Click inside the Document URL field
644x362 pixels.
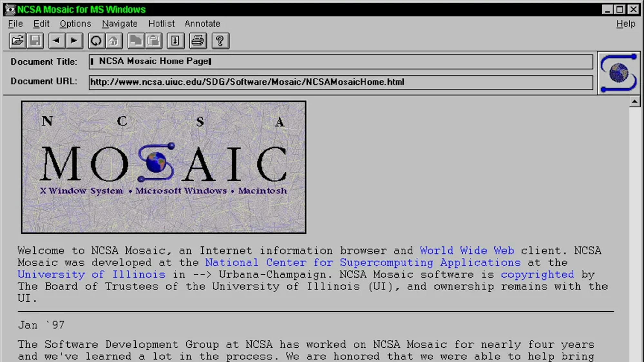322,82
